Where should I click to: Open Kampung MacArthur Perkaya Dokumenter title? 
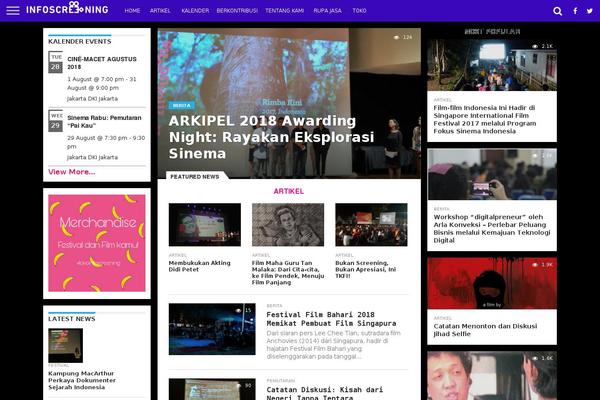pos(82,380)
